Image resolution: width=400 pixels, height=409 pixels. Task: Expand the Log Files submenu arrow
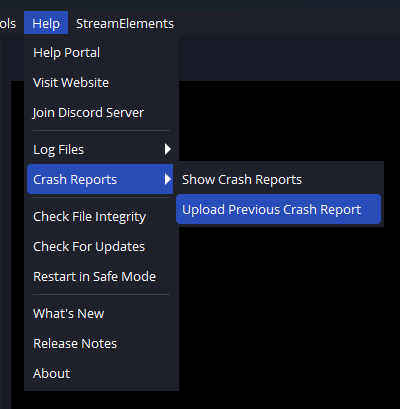click(x=168, y=149)
